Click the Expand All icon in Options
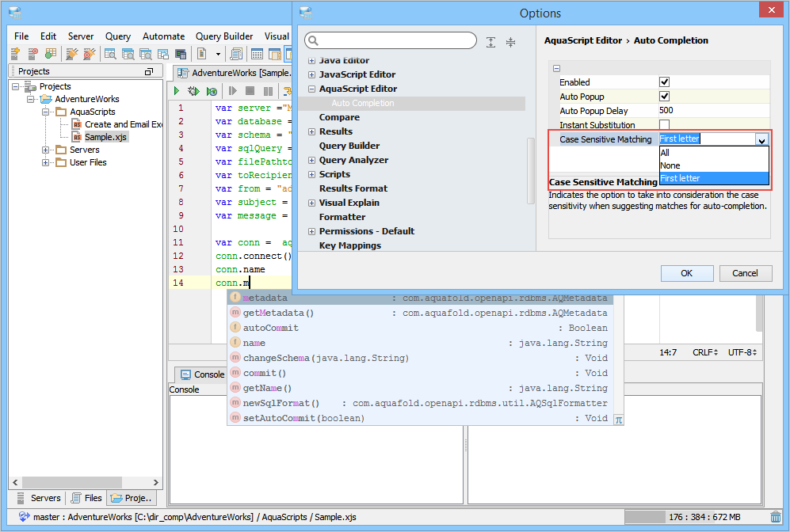Screen dimensions: 790x532 tap(491, 42)
